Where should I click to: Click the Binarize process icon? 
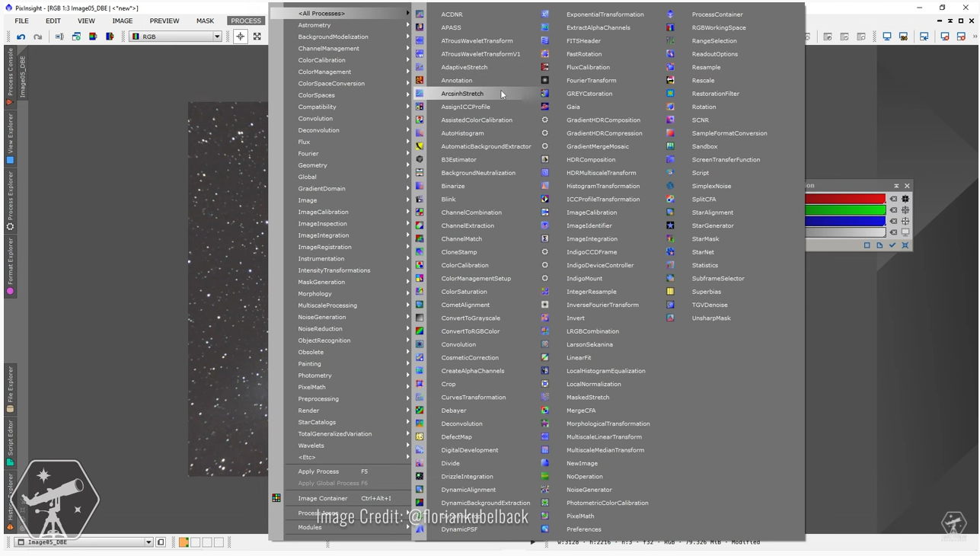[x=420, y=186]
